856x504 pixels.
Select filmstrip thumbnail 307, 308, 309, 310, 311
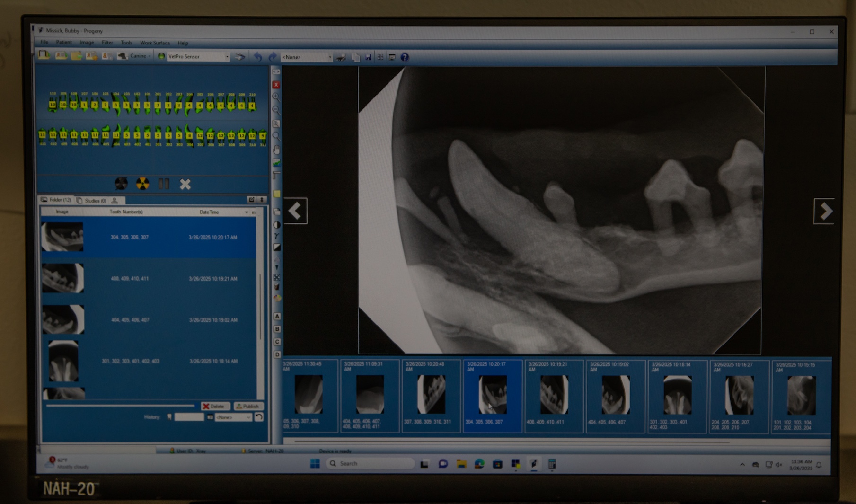pos(431,396)
